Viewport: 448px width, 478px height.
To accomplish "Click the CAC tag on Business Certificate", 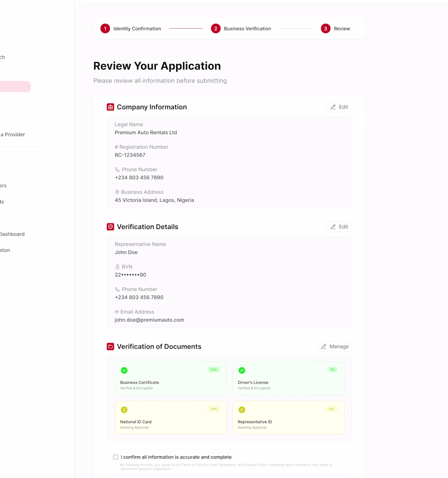I will [x=214, y=369].
